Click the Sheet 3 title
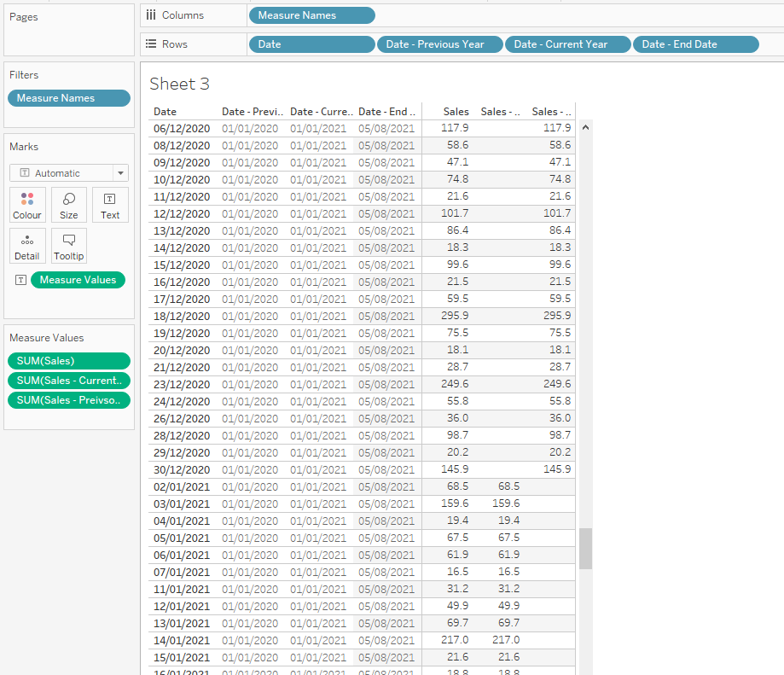This screenshot has width=784, height=675. coord(179,84)
